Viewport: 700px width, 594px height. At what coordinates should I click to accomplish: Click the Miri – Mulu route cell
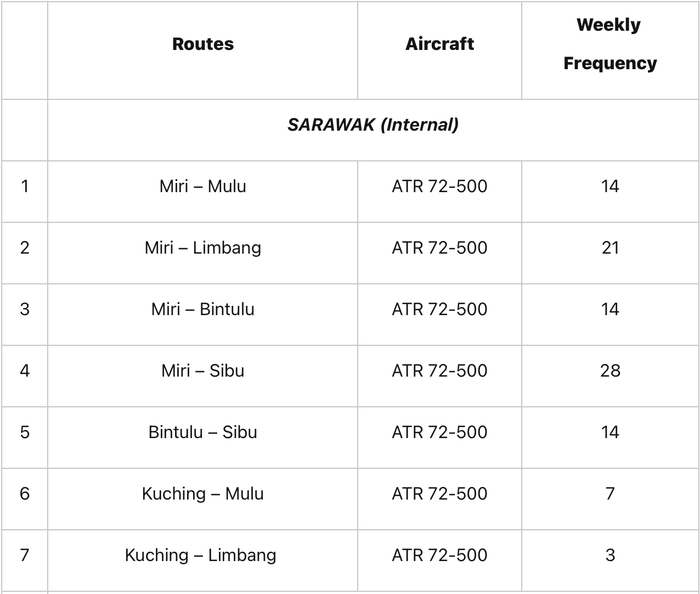click(x=203, y=187)
